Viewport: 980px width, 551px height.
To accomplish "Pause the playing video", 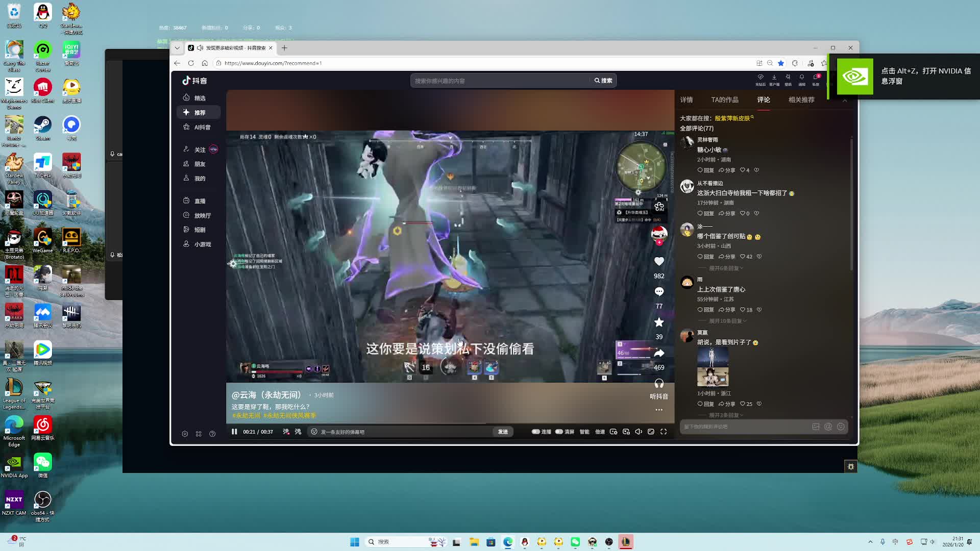I will 234,432.
